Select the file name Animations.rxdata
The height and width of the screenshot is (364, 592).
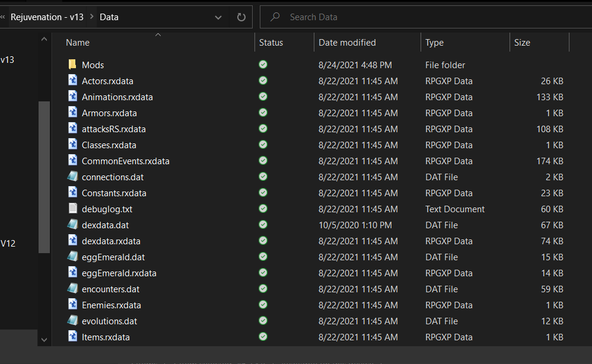pos(117,97)
